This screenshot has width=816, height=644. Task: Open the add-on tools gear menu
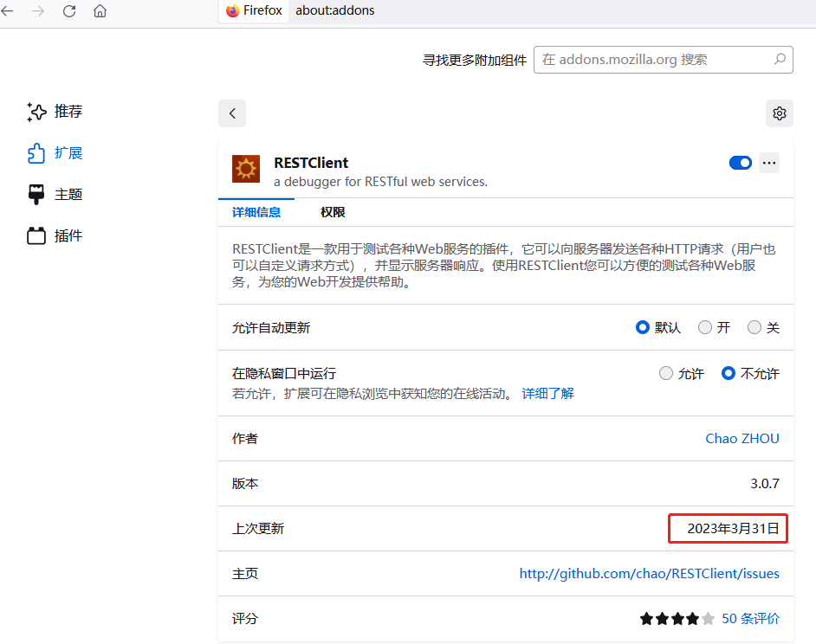click(779, 113)
